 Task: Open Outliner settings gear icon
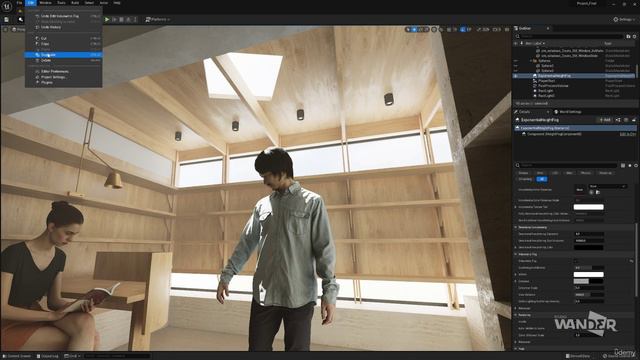[x=635, y=36]
